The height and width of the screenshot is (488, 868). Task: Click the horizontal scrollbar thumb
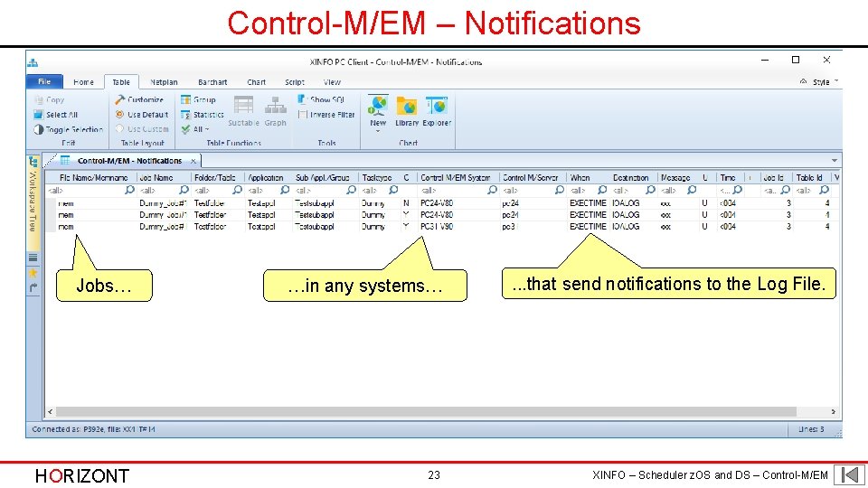point(426,412)
